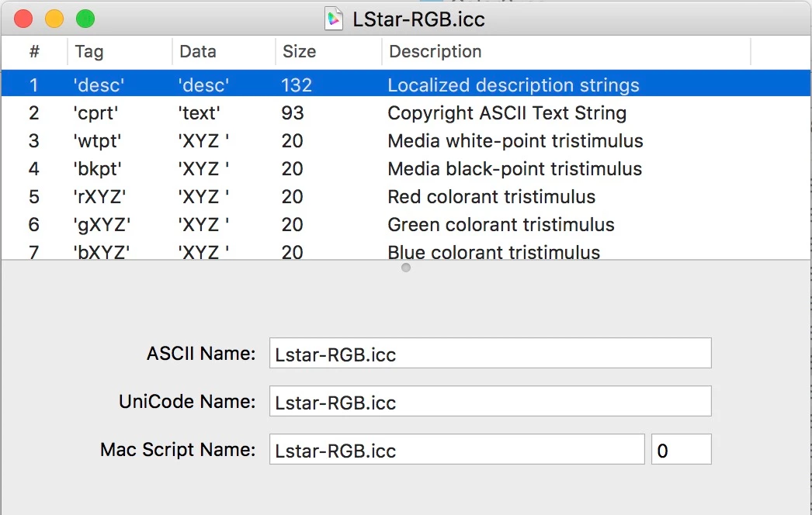This screenshot has height=515, width=812.
Task: Click the ASCII Name text field
Action: pos(490,354)
